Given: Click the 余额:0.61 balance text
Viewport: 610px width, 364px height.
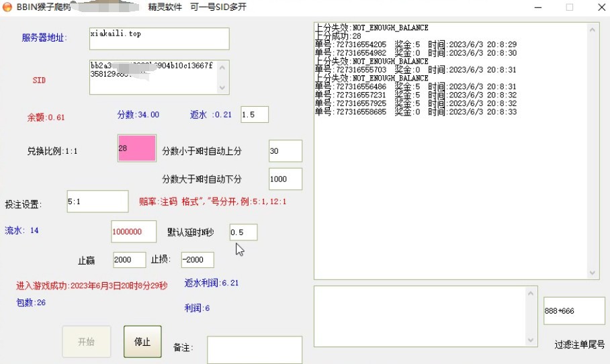Looking at the screenshot, I should (x=46, y=118).
